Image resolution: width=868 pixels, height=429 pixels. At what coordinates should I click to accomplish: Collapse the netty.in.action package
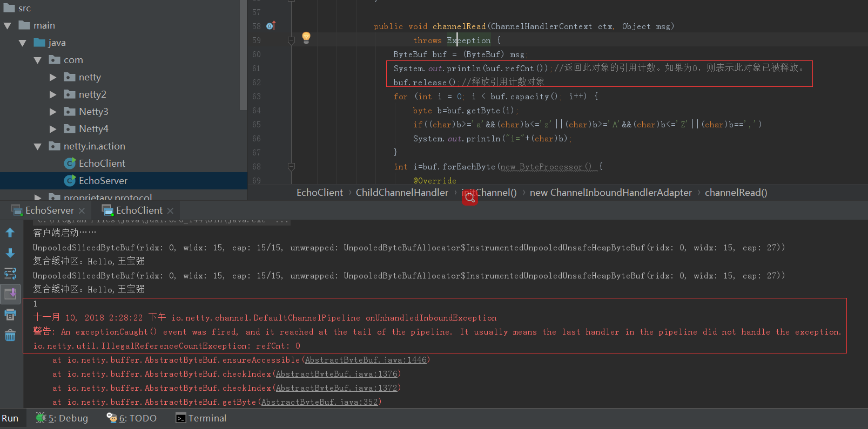point(37,146)
